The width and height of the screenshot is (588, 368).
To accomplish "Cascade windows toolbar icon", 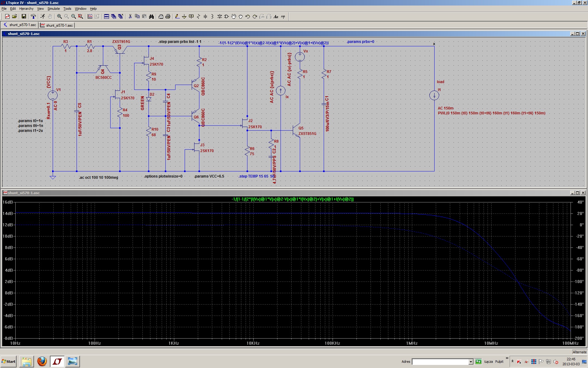I will (114, 17).
